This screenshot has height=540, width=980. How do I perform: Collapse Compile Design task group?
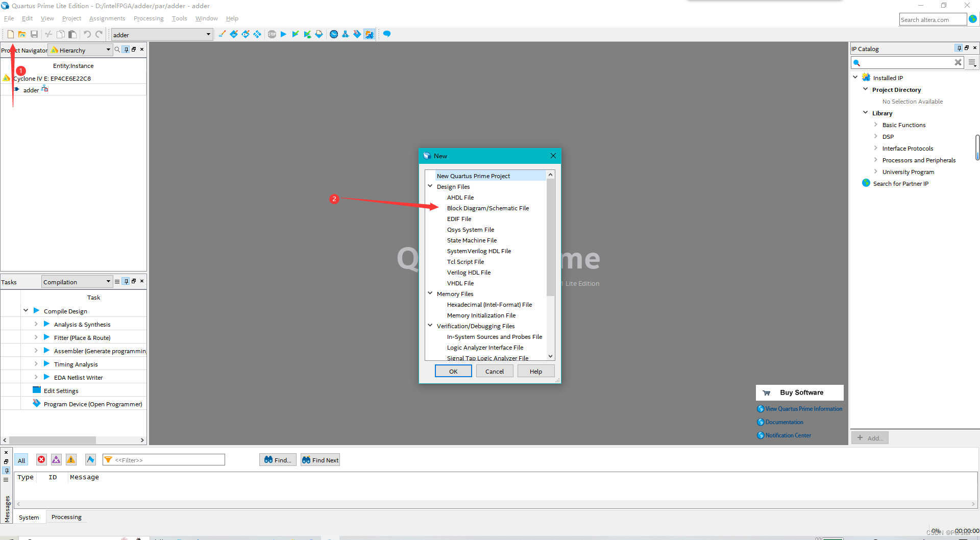point(26,310)
